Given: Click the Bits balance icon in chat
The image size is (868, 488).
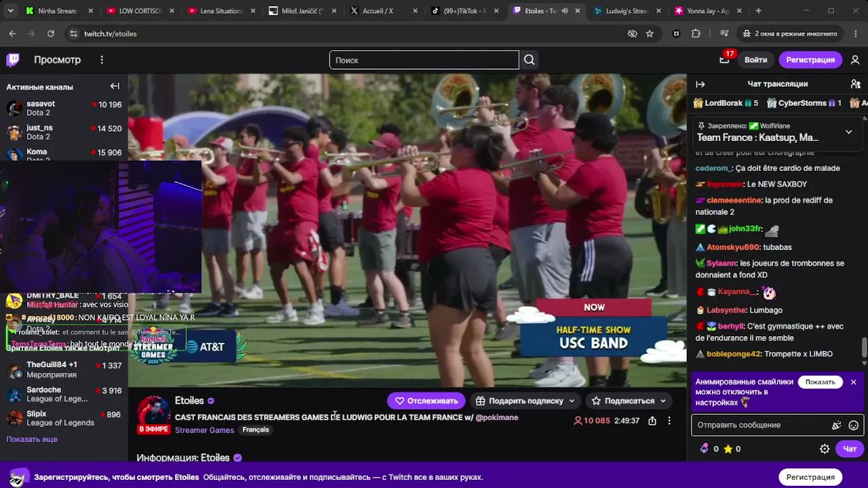Looking at the screenshot, I should point(704,449).
